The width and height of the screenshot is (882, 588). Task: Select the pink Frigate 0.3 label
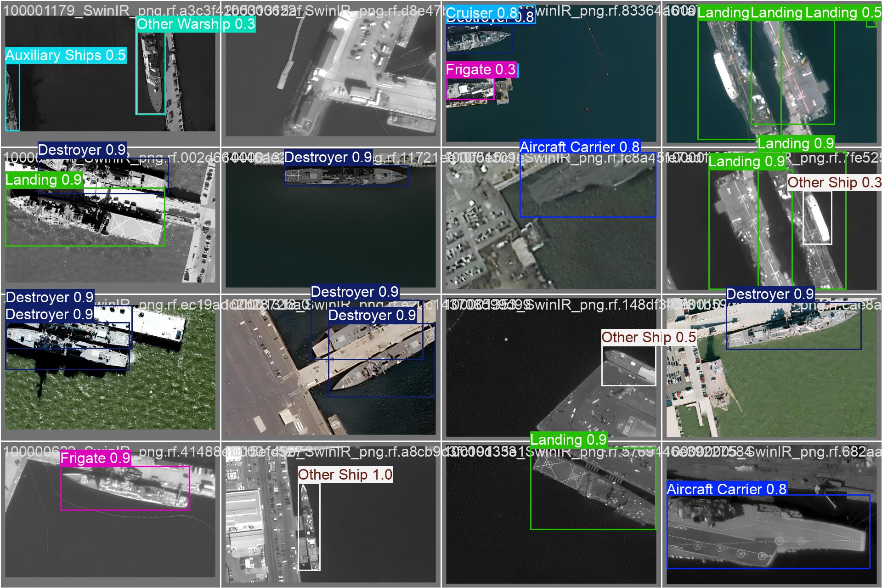click(x=481, y=70)
